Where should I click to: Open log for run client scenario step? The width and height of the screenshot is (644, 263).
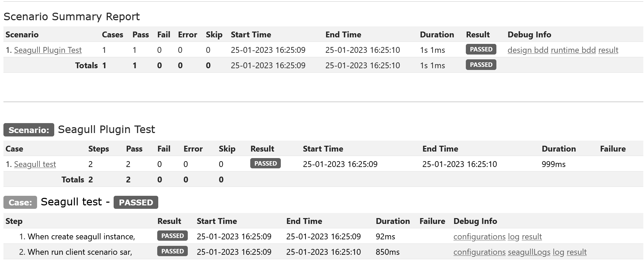[x=558, y=252]
